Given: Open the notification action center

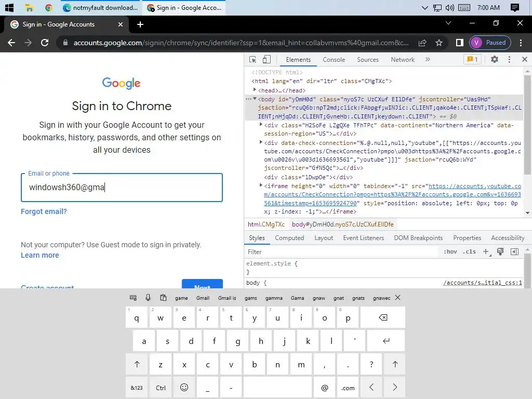Looking at the screenshot, I should (x=514, y=7).
